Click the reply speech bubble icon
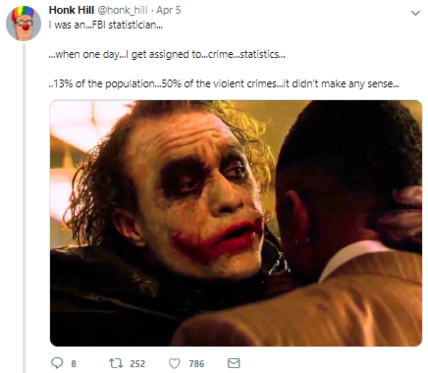Screen dimensions: 428x373 click(57, 363)
